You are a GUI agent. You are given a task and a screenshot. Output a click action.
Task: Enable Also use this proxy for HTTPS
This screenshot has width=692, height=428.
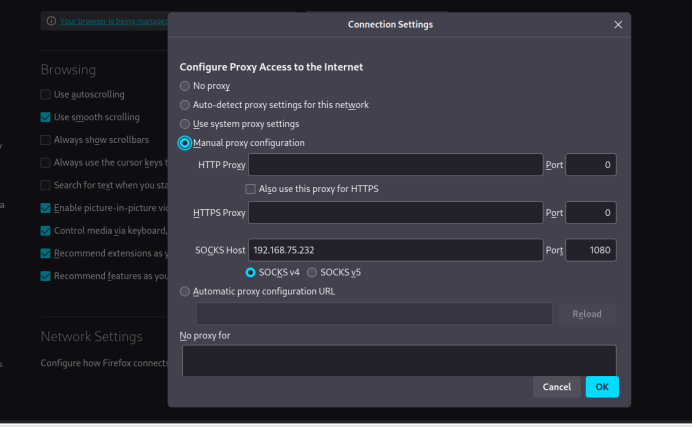(x=251, y=189)
